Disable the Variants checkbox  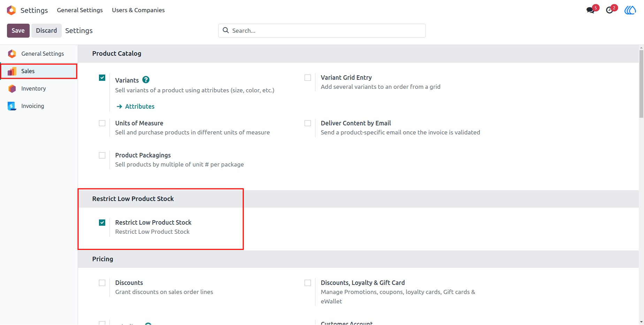click(x=102, y=78)
